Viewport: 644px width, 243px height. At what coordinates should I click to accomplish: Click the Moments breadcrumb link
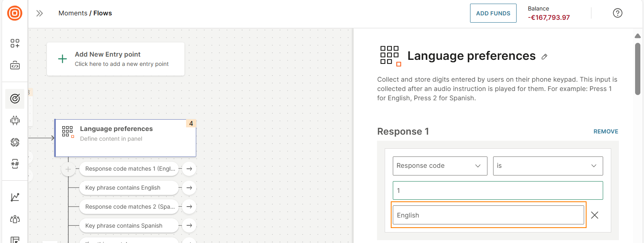pos(73,13)
